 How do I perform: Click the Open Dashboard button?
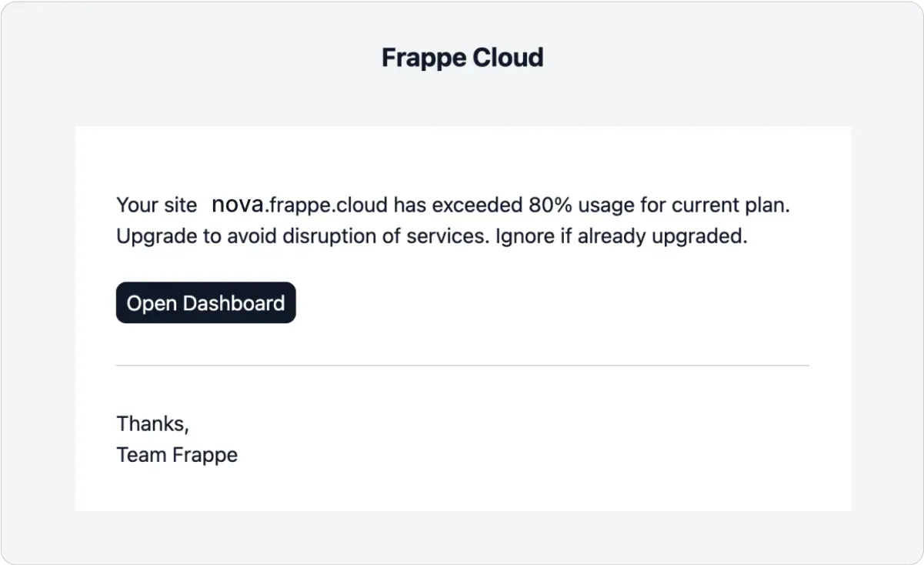[205, 303]
